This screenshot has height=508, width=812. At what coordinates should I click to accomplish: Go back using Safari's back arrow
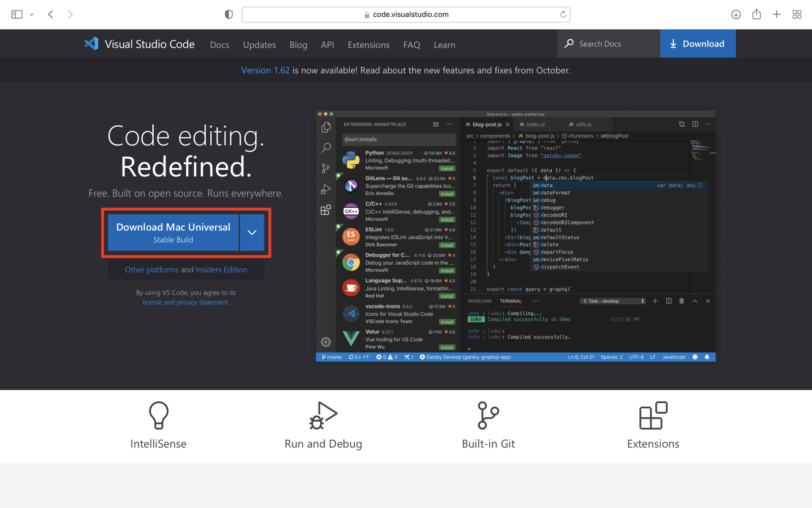click(x=51, y=15)
